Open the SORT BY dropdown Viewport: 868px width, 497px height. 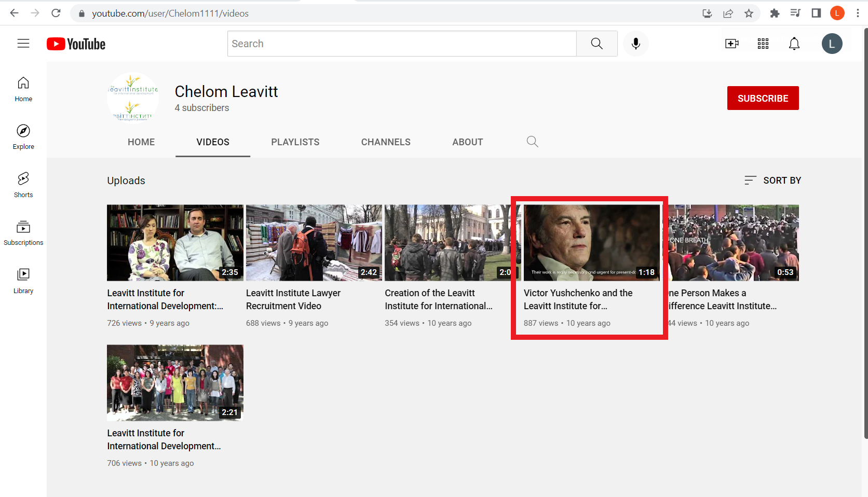click(772, 180)
